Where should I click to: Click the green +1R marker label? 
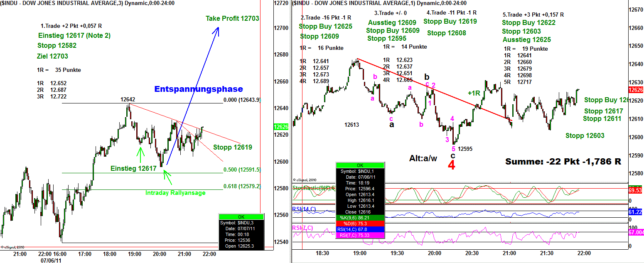click(474, 93)
